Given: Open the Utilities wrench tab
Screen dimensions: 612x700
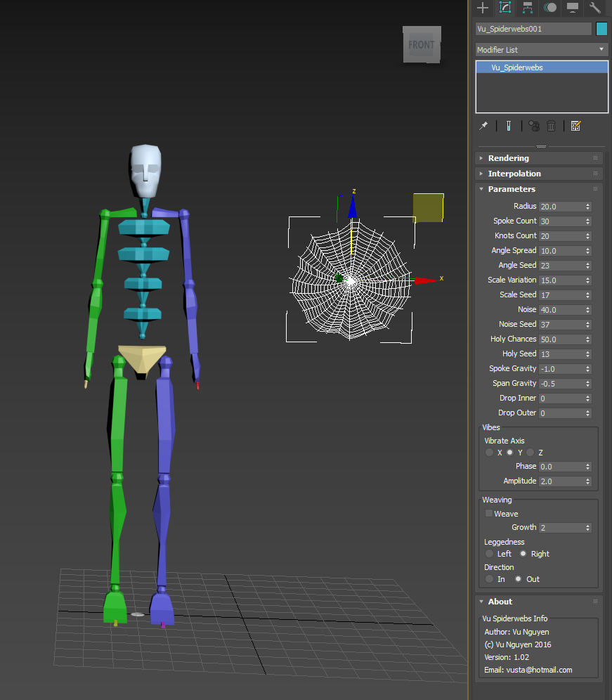Looking at the screenshot, I should click(x=595, y=8).
